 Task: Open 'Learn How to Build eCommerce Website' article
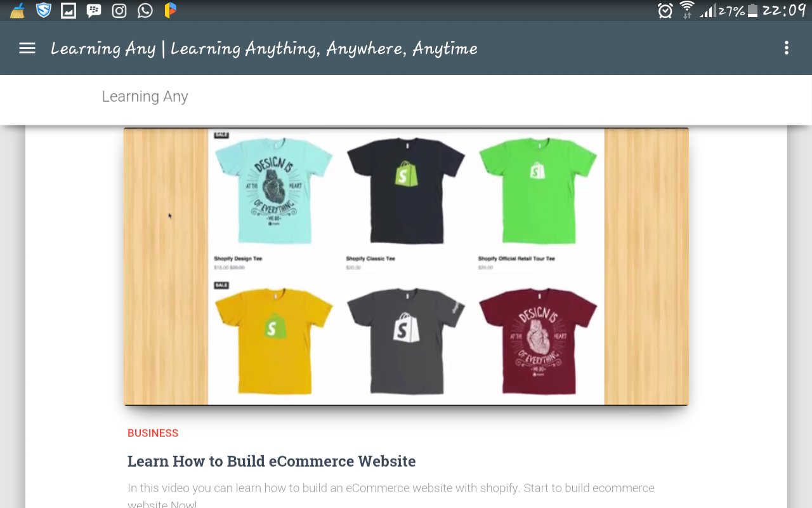(x=272, y=461)
